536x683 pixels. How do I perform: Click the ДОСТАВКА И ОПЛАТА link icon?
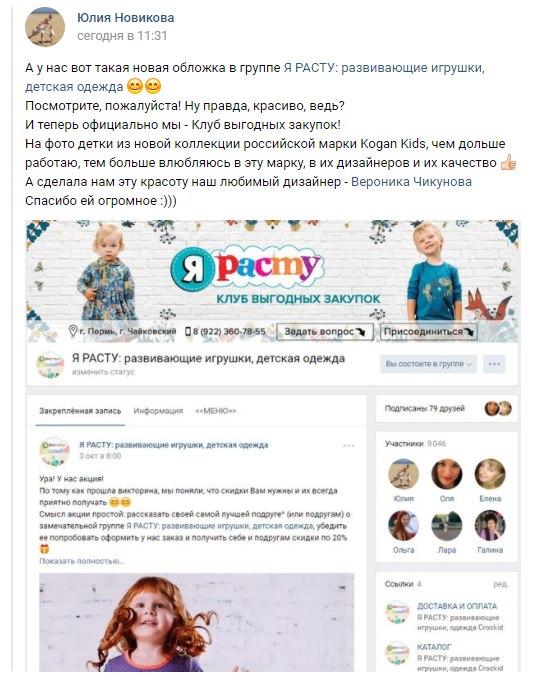pos(397,612)
